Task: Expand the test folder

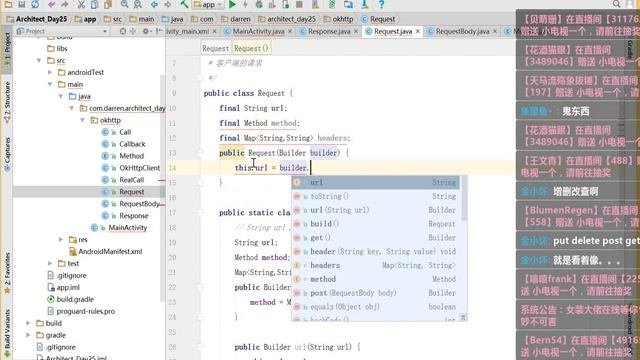Action: [x=50, y=263]
